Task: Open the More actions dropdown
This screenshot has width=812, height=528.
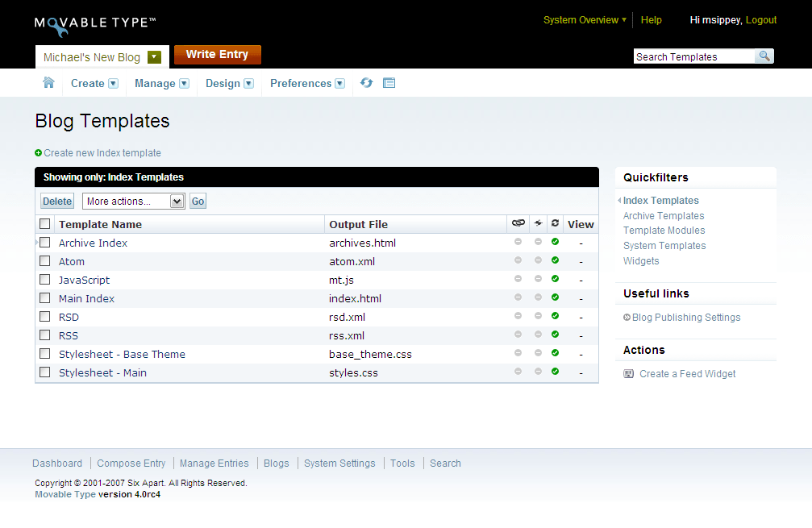Action: [134, 202]
